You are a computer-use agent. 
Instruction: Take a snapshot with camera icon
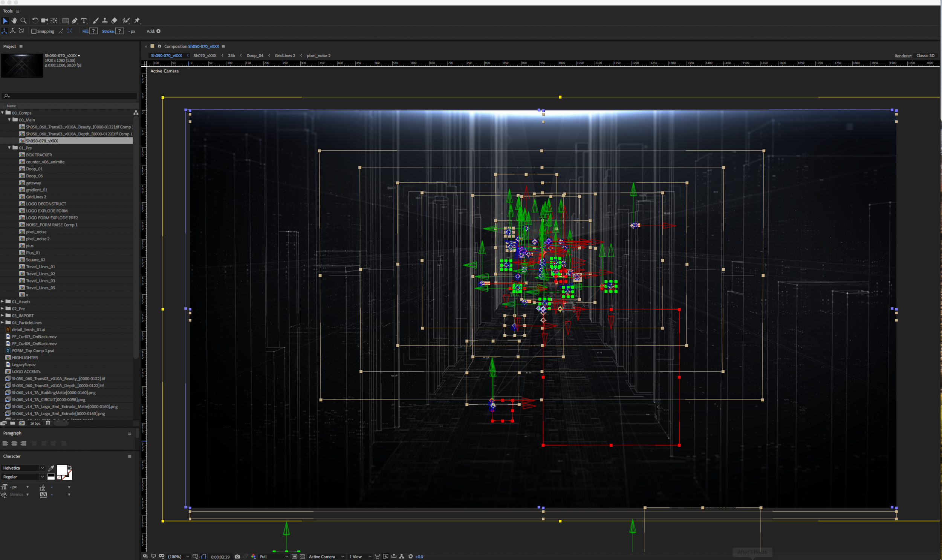pos(237,557)
